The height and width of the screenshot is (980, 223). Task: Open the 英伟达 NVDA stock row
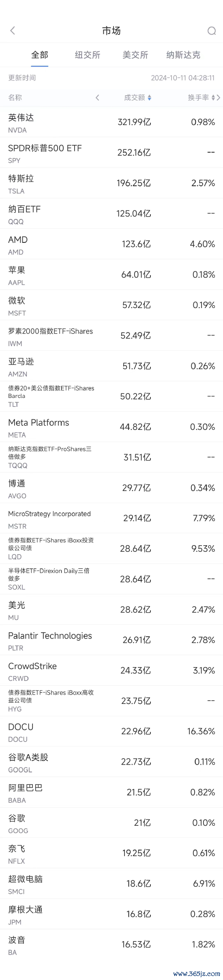coord(111,122)
